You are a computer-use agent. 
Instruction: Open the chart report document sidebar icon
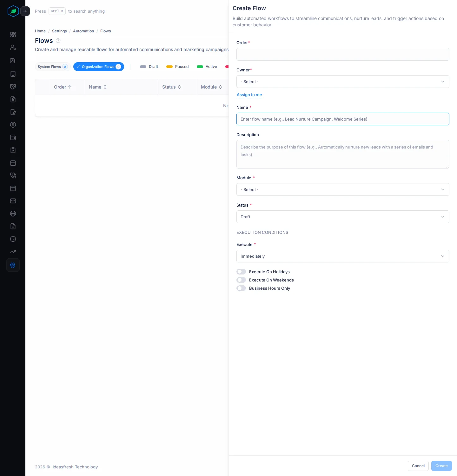click(x=13, y=226)
